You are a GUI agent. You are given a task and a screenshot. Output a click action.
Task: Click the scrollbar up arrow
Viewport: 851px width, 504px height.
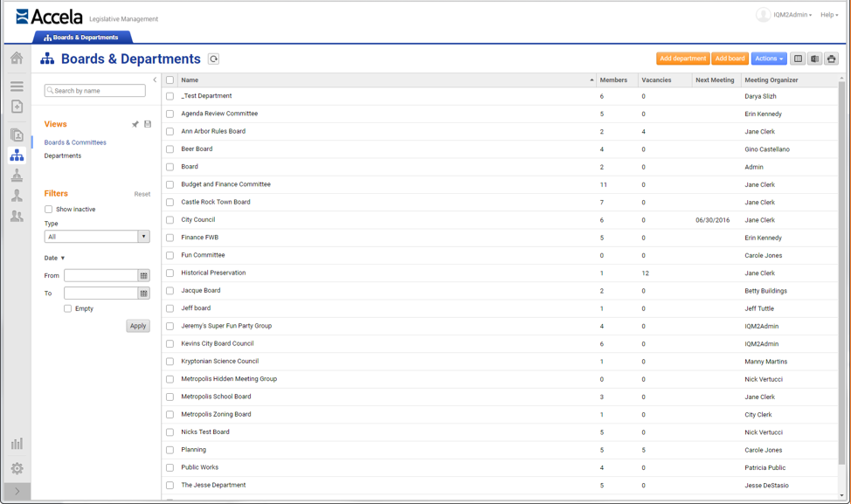pos(841,78)
